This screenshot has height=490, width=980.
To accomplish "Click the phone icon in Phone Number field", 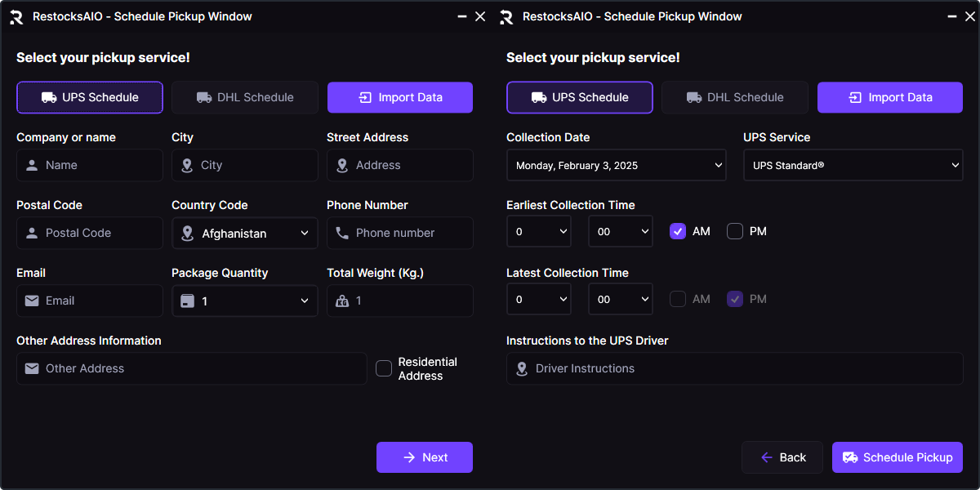I will [342, 233].
